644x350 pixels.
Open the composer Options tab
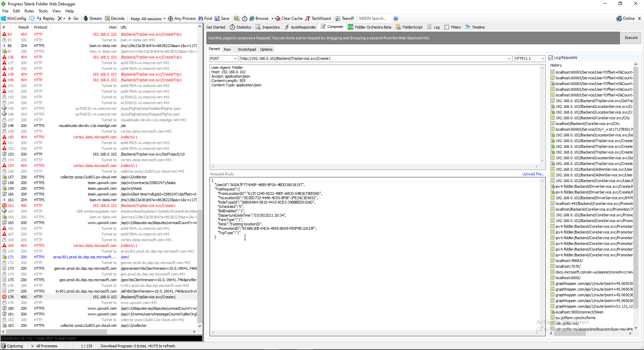(x=266, y=49)
